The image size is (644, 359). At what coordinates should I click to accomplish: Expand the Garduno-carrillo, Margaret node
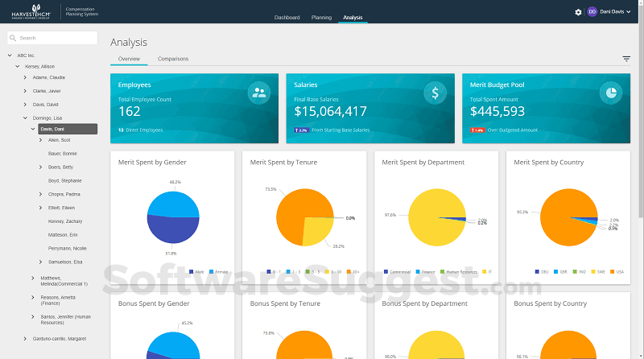(x=25, y=339)
